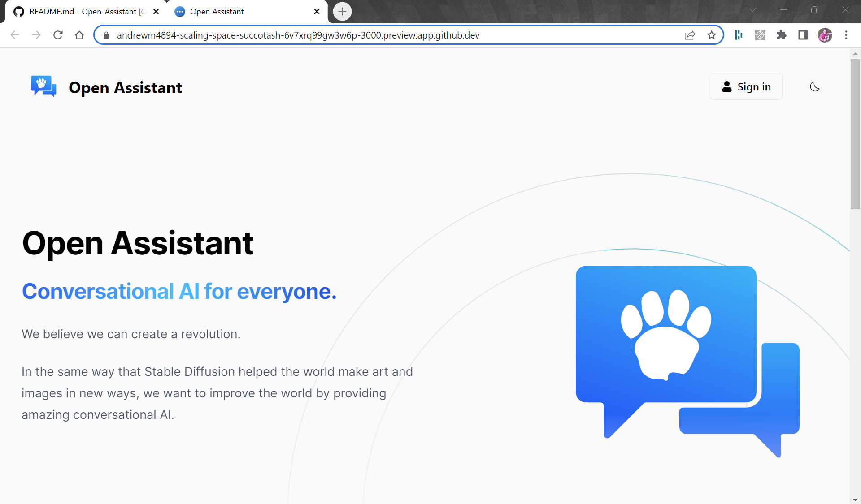Share this page via the share icon
Screen dimensions: 861x504
point(690,35)
